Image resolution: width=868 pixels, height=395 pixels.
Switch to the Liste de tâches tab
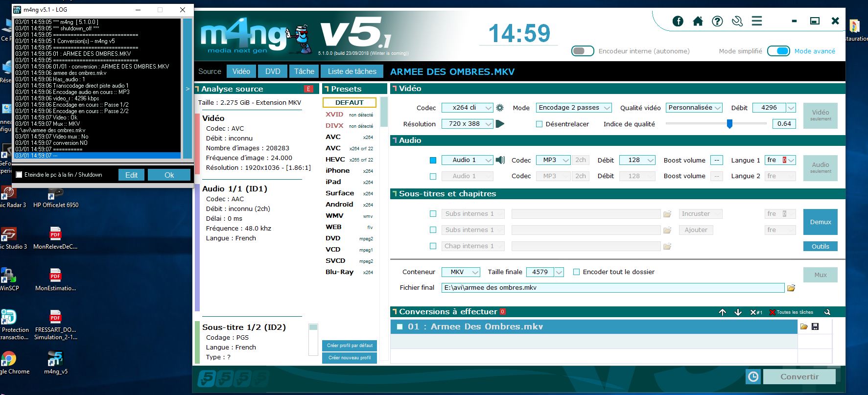click(x=352, y=71)
